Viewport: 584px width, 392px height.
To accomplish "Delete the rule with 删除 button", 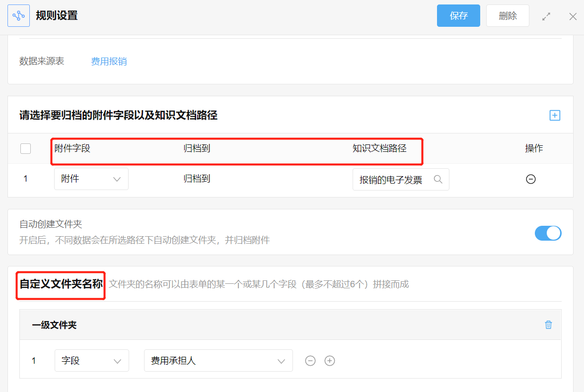I will [x=508, y=16].
